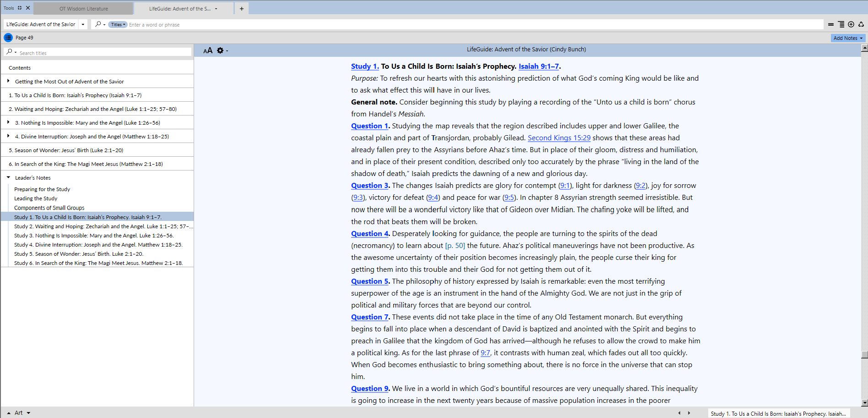
Task: Click the scroll up arrow of reading pane
Action: coord(864,48)
